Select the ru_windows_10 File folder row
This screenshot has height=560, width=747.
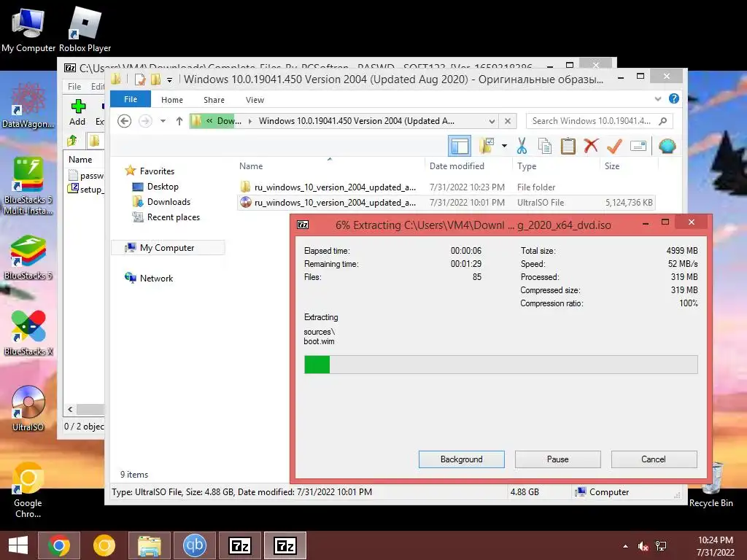pyautogui.click(x=446, y=187)
